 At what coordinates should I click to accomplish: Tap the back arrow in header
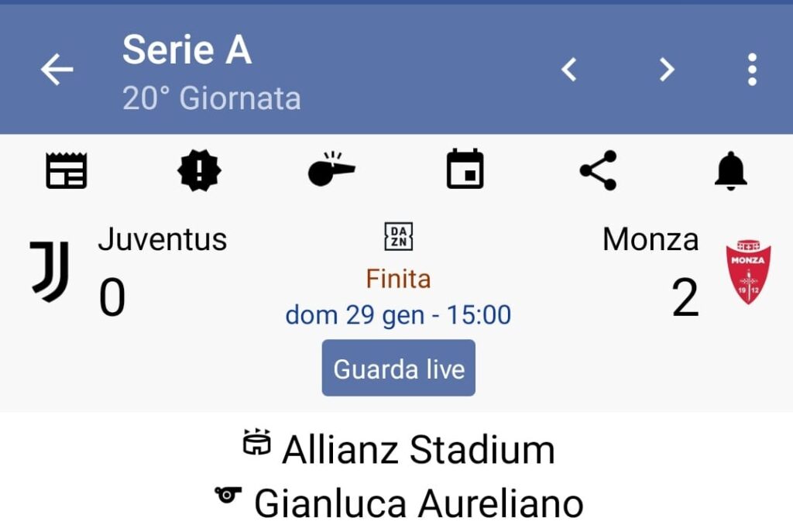coord(57,70)
